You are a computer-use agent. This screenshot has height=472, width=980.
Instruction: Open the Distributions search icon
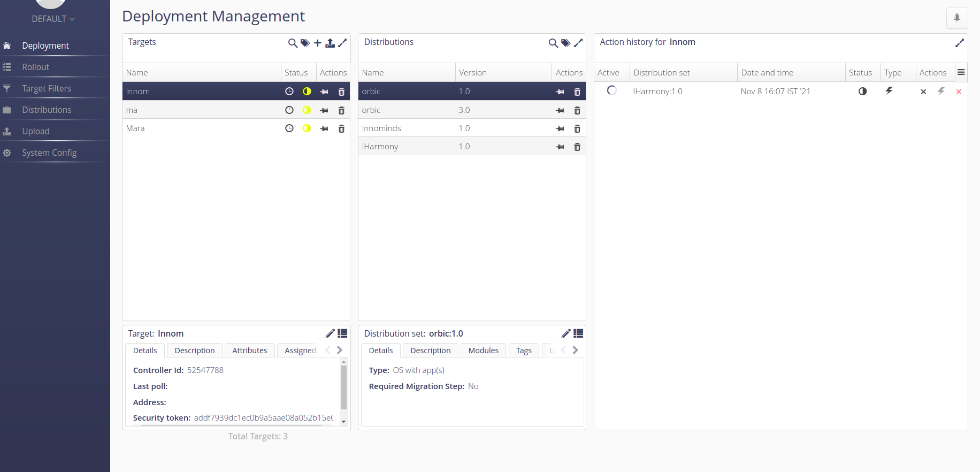coord(553,43)
